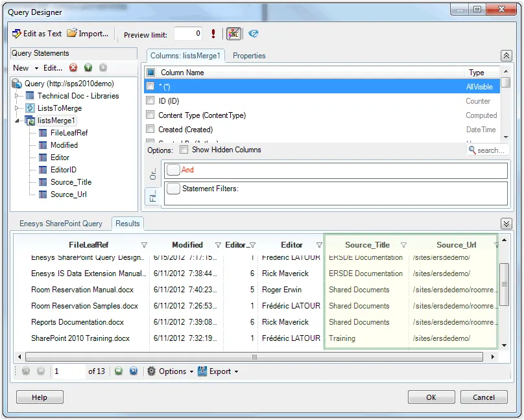Screen dimensions: 524x420
Task: Open the Options dropdown in results bar
Action: tap(171, 371)
